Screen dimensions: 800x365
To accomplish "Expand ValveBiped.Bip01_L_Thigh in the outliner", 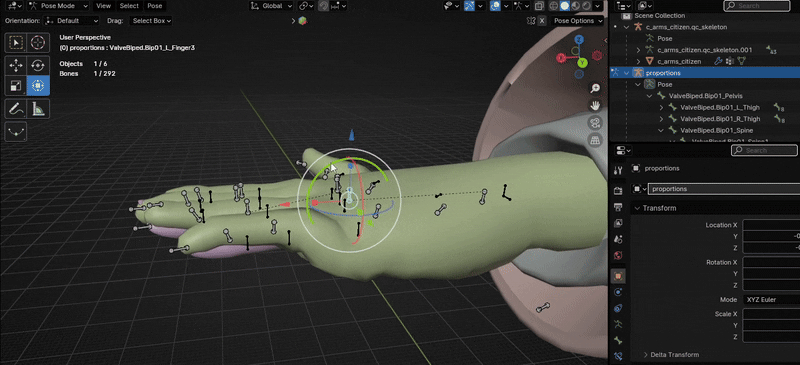I will pyautogui.click(x=662, y=107).
